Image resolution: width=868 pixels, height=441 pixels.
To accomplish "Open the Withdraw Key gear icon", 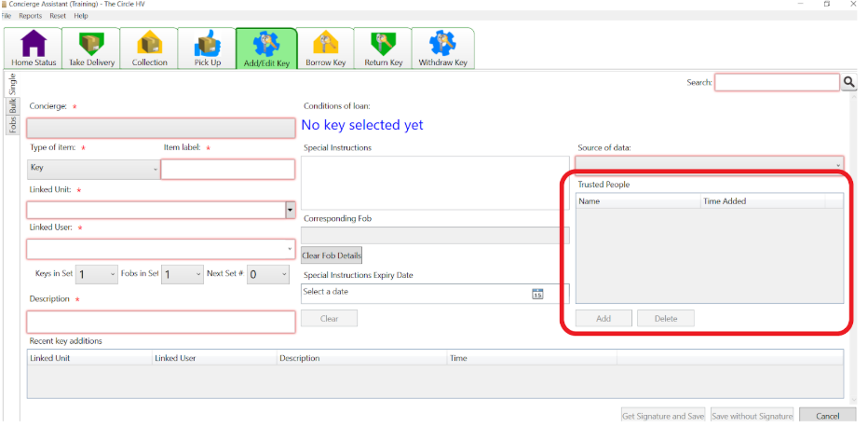I will (x=443, y=43).
